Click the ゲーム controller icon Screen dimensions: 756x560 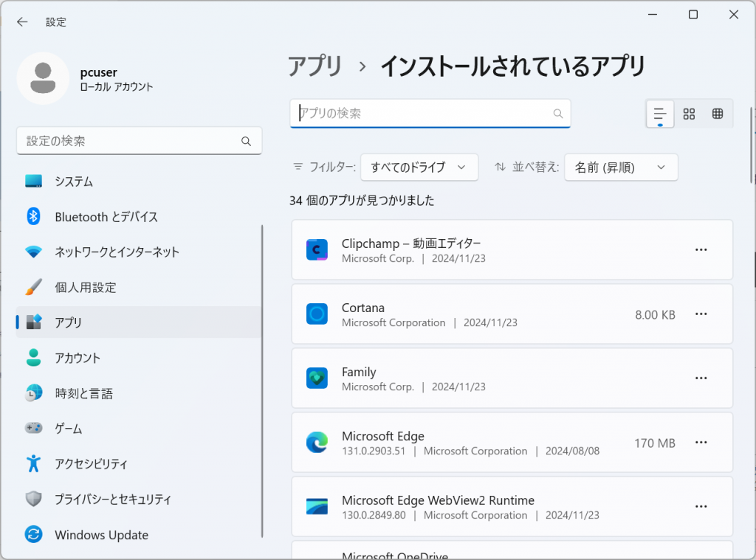(34, 428)
